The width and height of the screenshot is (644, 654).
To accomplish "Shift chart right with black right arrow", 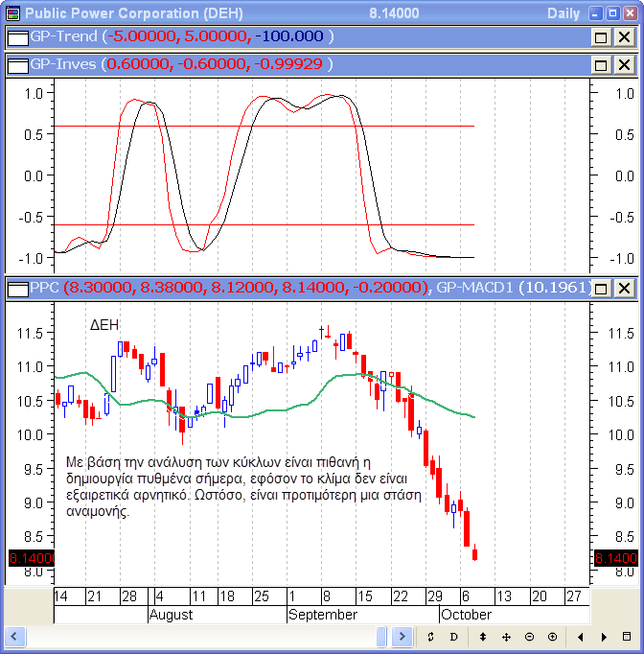I will point(604,637).
